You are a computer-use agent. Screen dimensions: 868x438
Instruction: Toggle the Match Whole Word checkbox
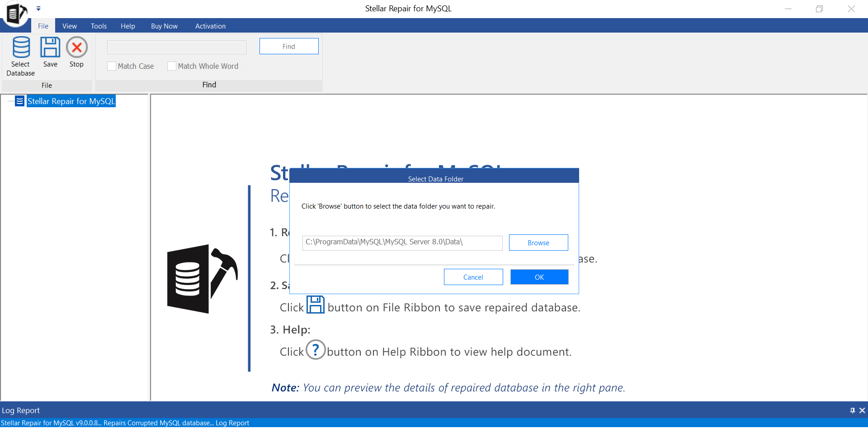click(172, 66)
